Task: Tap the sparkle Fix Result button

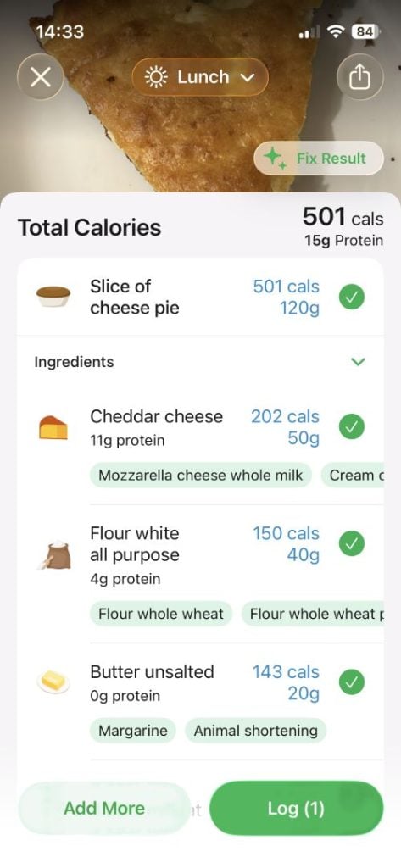Action: 319,159
